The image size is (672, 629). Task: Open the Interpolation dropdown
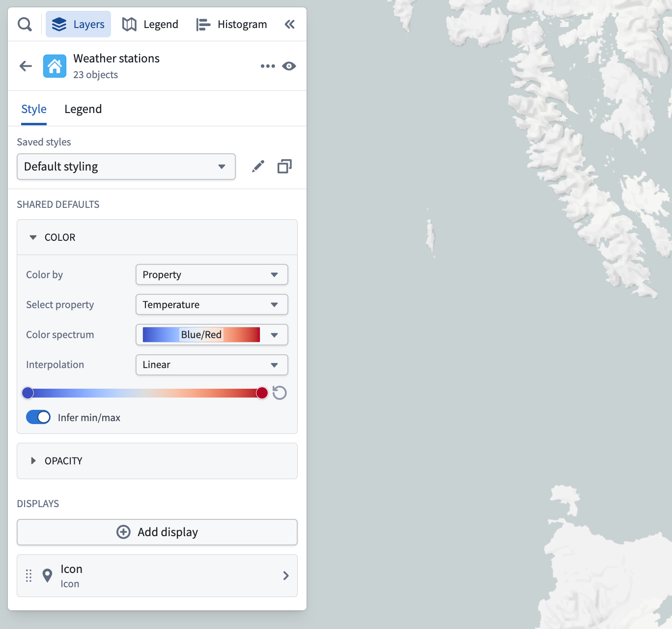click(x=212, y=365)
